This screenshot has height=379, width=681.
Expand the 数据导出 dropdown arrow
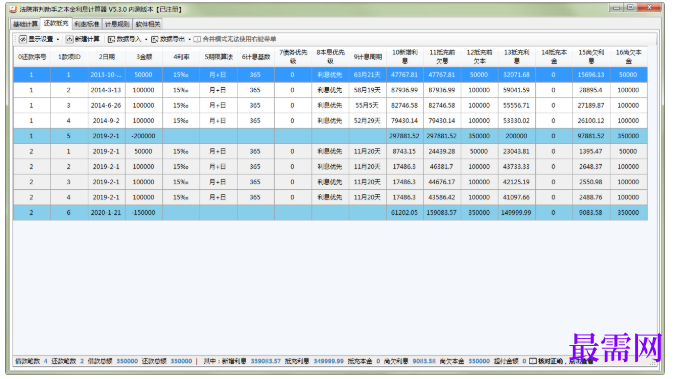(189, 40)
